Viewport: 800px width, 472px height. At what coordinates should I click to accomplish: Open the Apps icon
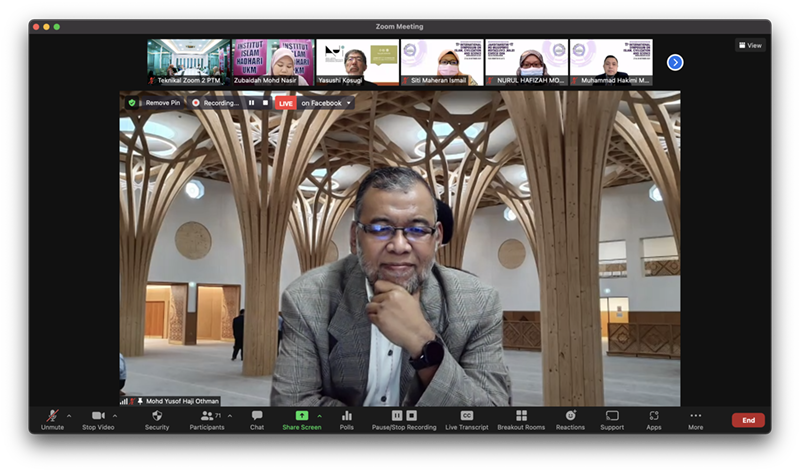pos(653,416)
